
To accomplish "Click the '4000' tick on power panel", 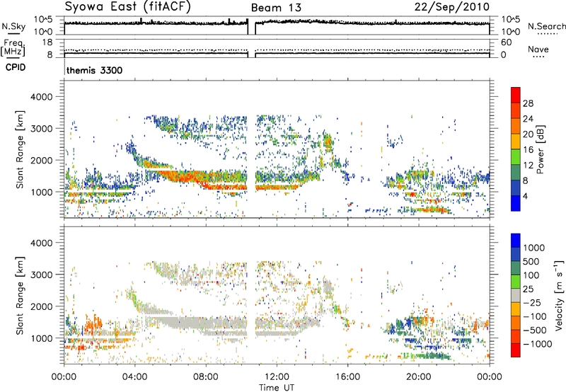I will point(42,97).
